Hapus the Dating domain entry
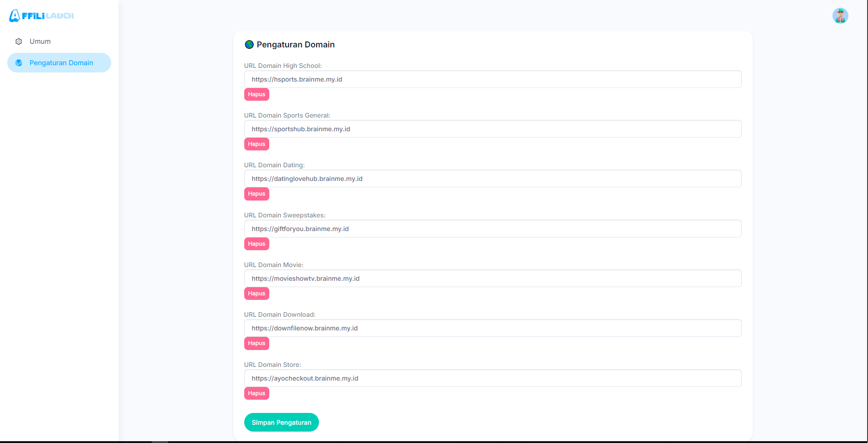This screenshot has height=443, width=868. (x=257, y=194)
